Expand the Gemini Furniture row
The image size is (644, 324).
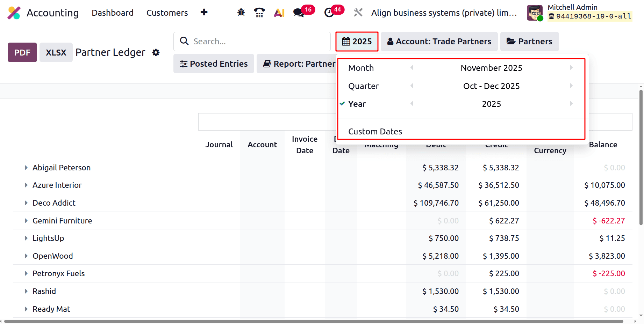pos(26,221)
